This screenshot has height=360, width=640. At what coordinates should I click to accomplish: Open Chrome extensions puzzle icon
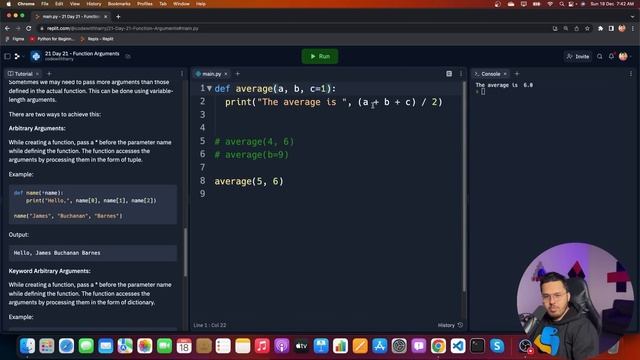pyautogui.click(x=600, y=29)
